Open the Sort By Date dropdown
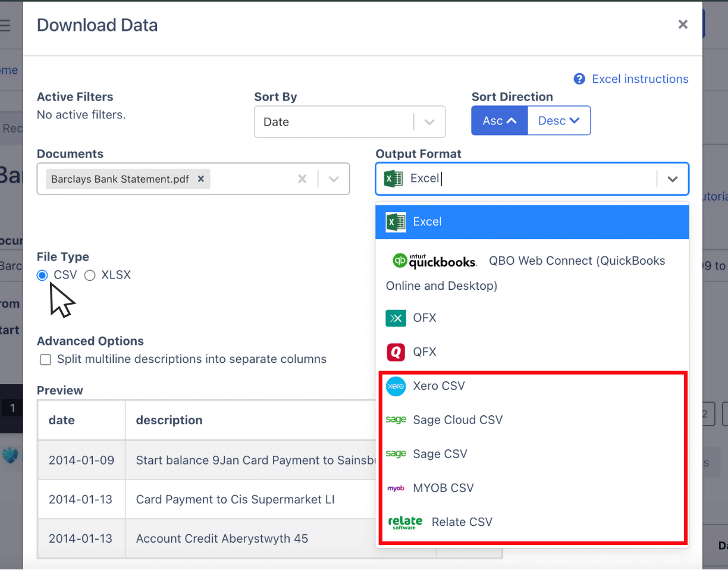Image resolution: width=728 pixels, height=570 pixels. (350, 122)
